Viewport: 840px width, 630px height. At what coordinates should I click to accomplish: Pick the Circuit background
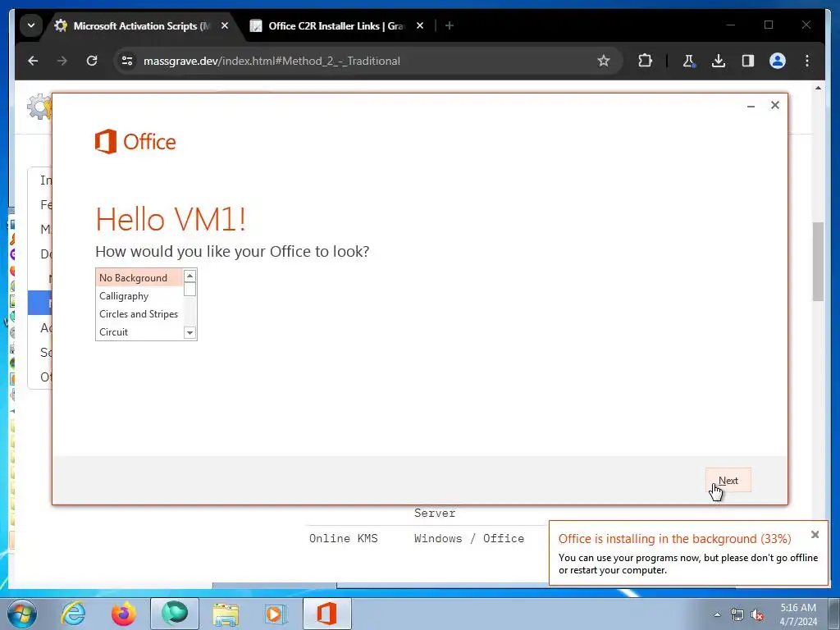click(x=139, y=331)
